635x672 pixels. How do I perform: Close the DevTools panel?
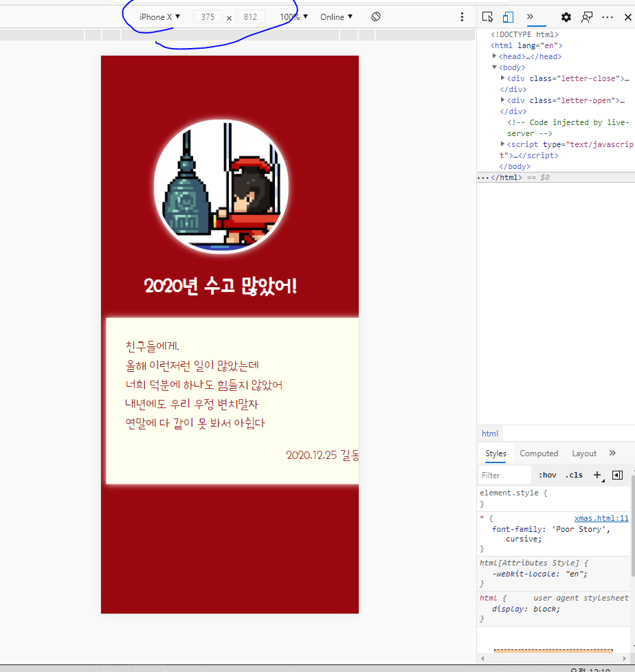click(627, 17)
